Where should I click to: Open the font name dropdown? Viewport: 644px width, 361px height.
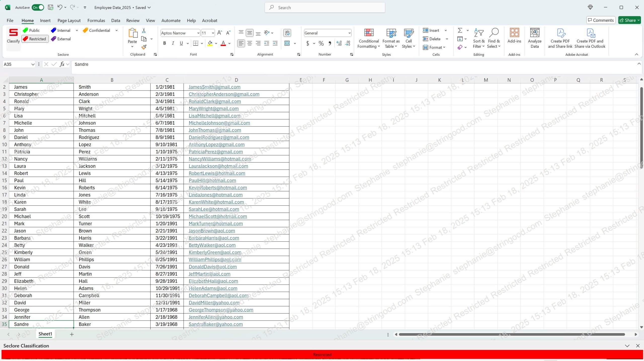tap(198, 33)
